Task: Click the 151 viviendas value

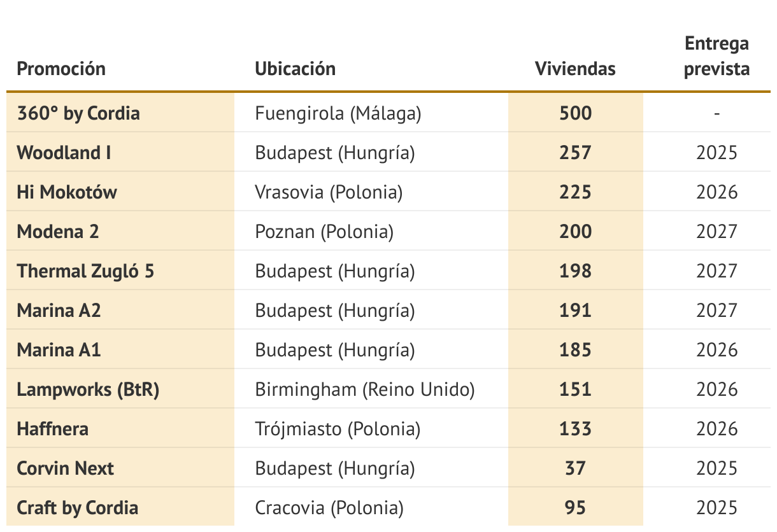Action: pyautogui.click(x=576, y=389)
